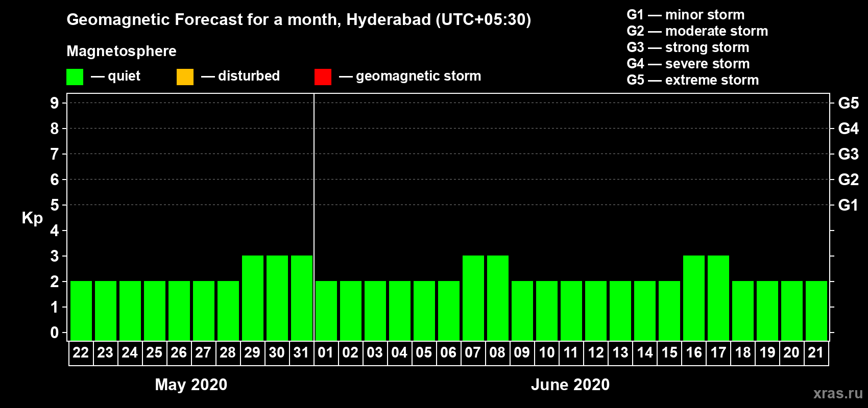Click the G3 right-axis label

(849, 154)
